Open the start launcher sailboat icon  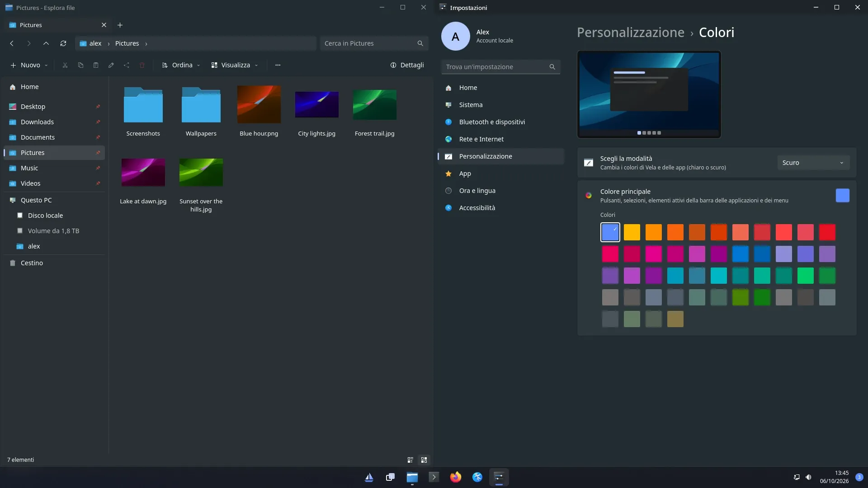(x=369, y=477)
